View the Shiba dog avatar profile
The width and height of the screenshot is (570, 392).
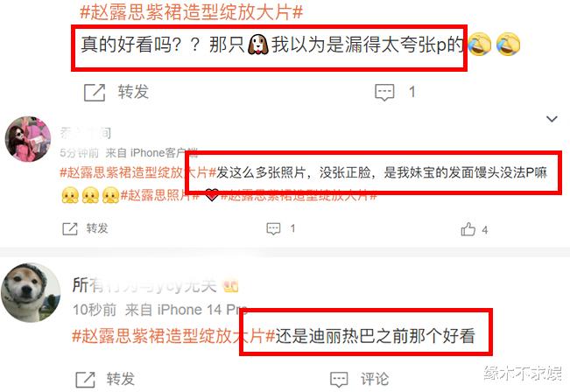31,293
